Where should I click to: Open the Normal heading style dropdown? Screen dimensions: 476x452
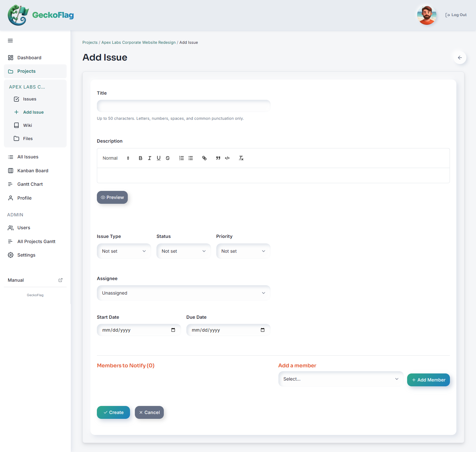[x=116, y=158]
